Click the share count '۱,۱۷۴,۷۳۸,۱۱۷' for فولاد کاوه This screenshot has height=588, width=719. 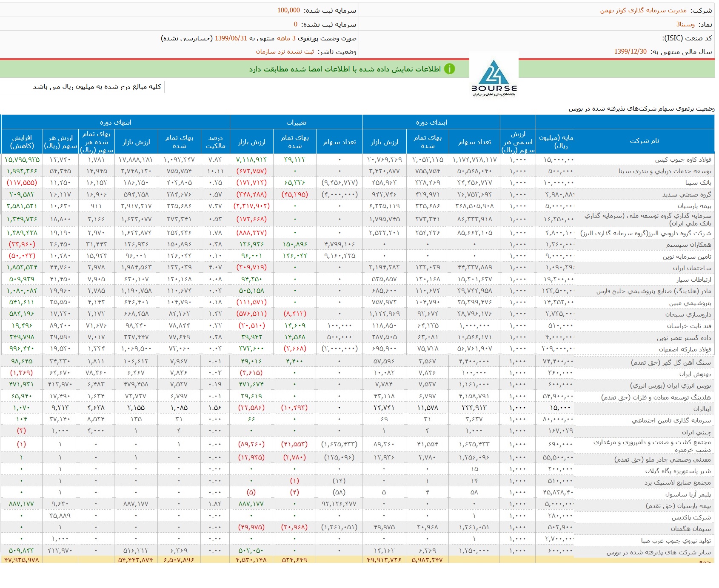click(474, 160)
